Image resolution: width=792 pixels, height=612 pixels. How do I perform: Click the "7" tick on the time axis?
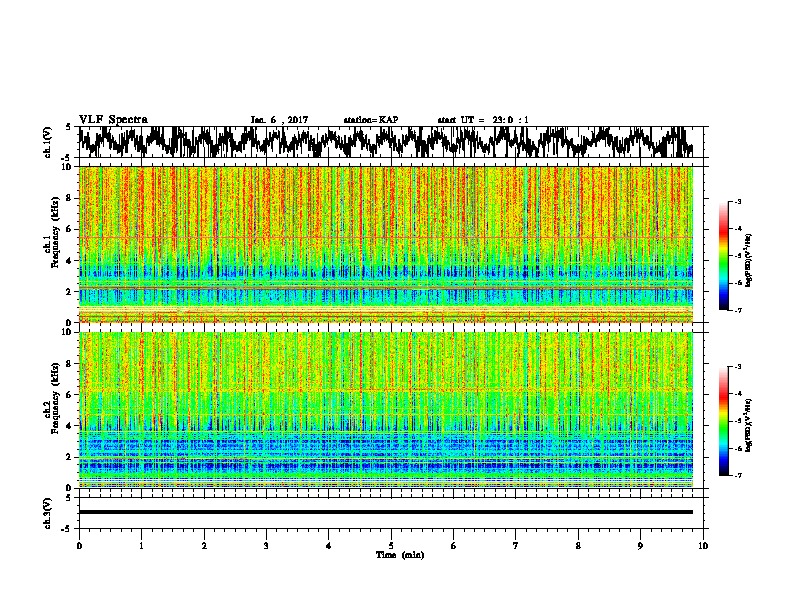[x=516, y=546]
